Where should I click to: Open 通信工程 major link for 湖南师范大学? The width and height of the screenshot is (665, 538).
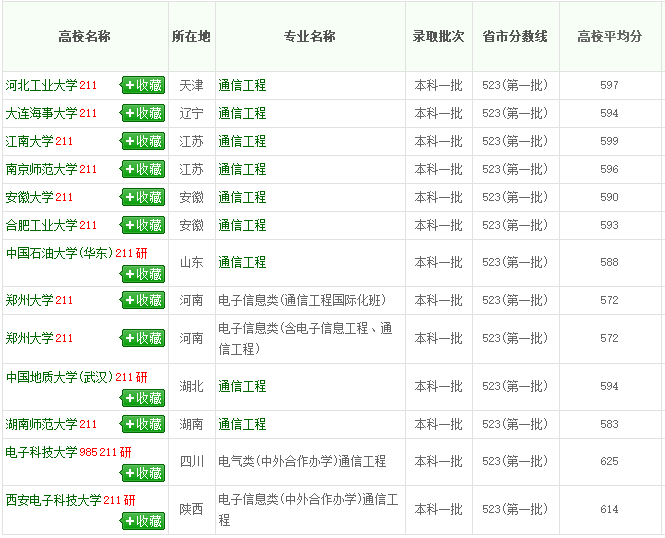242,424
